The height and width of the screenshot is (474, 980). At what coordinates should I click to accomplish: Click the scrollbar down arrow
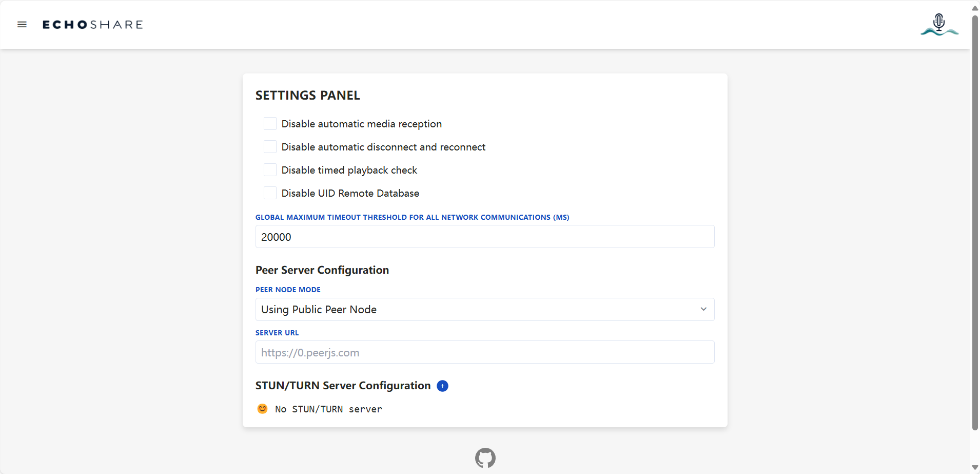click(975, 468)
